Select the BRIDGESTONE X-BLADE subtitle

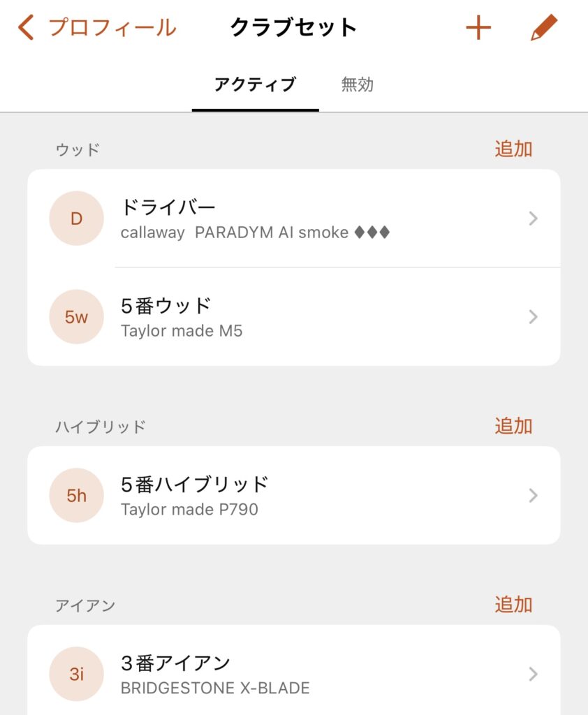215,688
